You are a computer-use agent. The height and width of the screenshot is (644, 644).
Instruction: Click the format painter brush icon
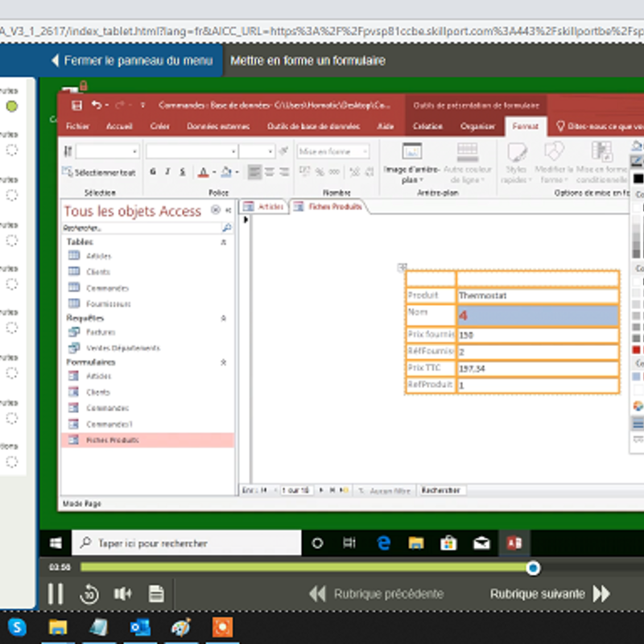(x=283, y=151)
